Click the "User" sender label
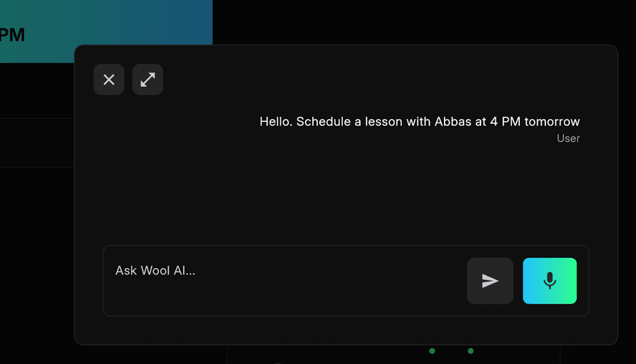 (568, 138)
